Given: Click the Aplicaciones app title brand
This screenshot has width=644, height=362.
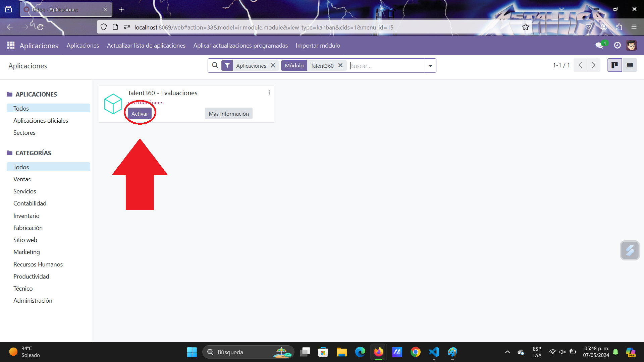Looking at the screenshot, I should pyautogui.click(x=39, y=46).
